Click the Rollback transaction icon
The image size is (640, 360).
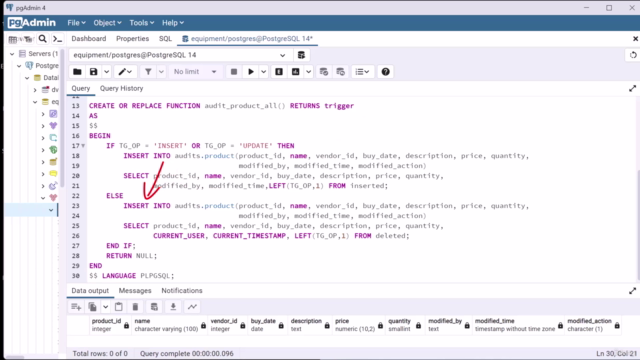point(340,72)
